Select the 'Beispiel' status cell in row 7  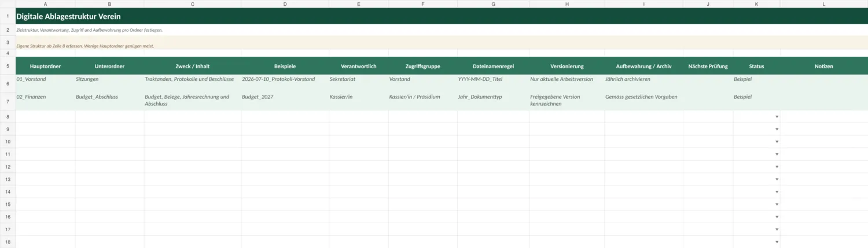pyautogui.click(x=756, y=101)
